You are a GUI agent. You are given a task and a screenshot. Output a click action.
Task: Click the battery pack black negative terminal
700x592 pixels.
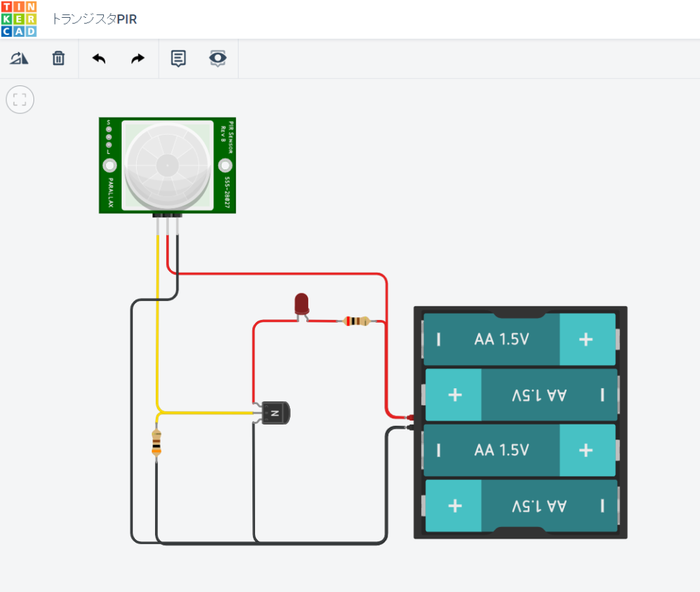tap(409, 428)
